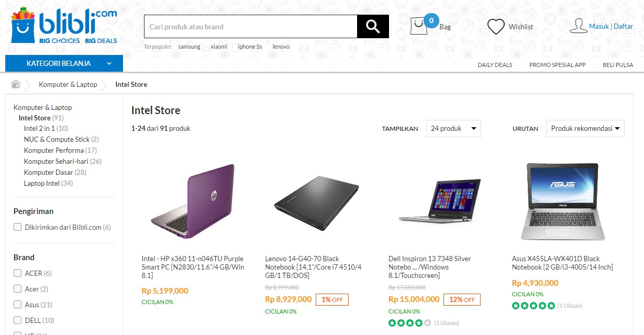
Task: Go to home via breadcrumb house icon
Action: [x=16, y=84]
